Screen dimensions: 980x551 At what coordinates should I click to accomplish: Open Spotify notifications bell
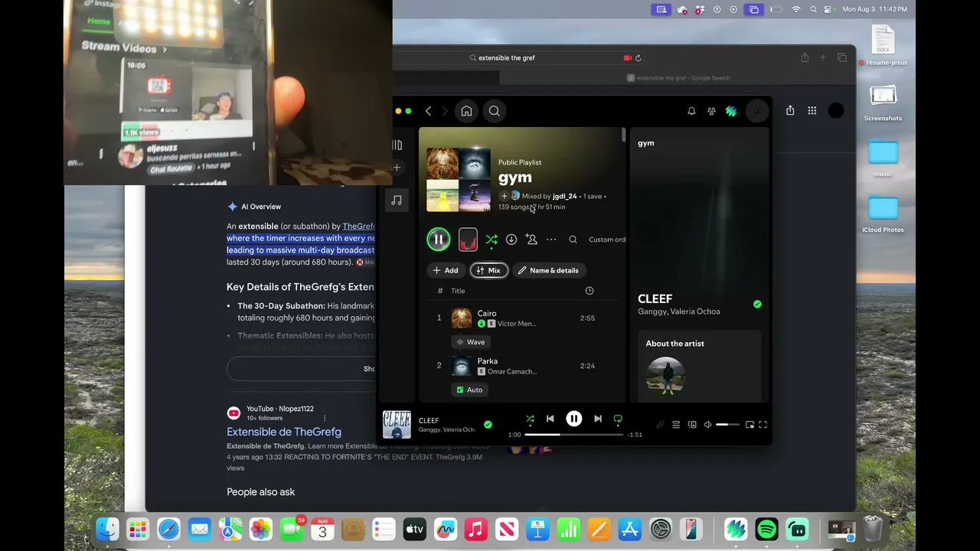click(x=691, y=111)
